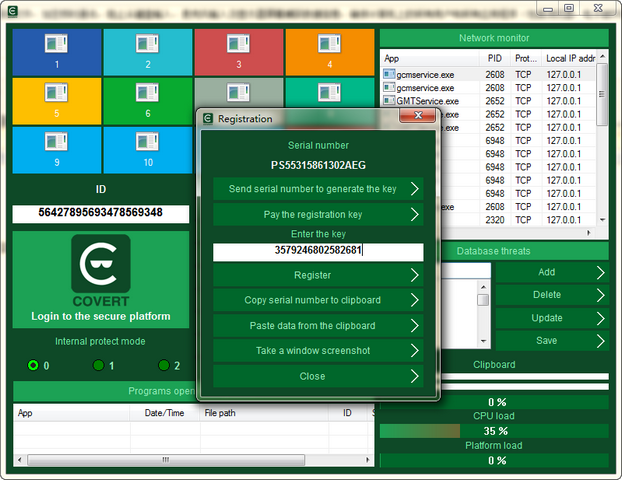Viewport: 622px width, 480px height.
Task: Click Paste data from the clipboard
Action: tap(318, 325)
